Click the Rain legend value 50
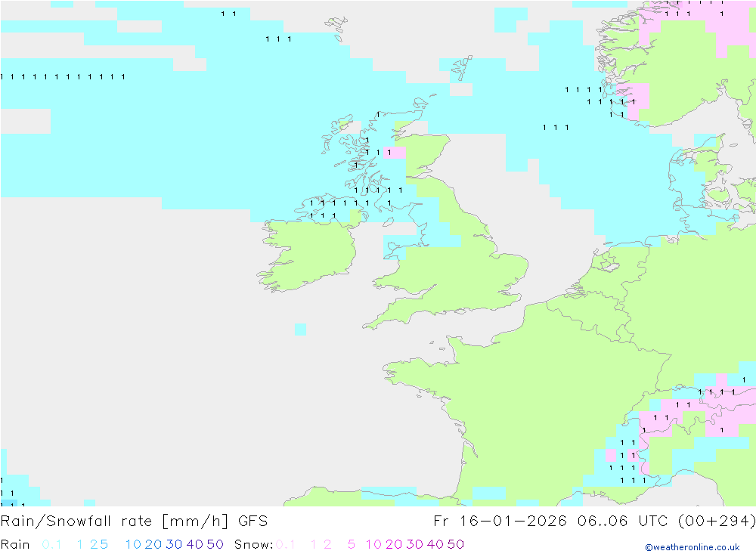Image resolution: width=756 pixels, height=554 pixels. (215, 544)
